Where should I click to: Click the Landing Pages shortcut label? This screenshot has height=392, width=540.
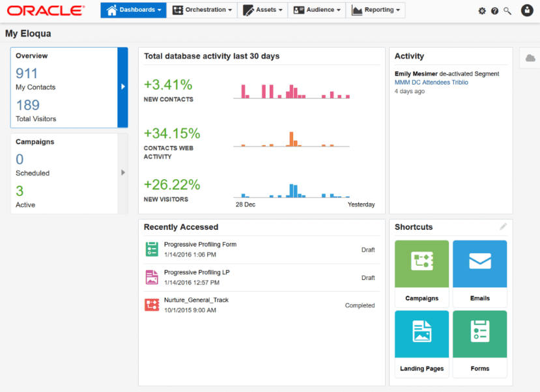422,369
